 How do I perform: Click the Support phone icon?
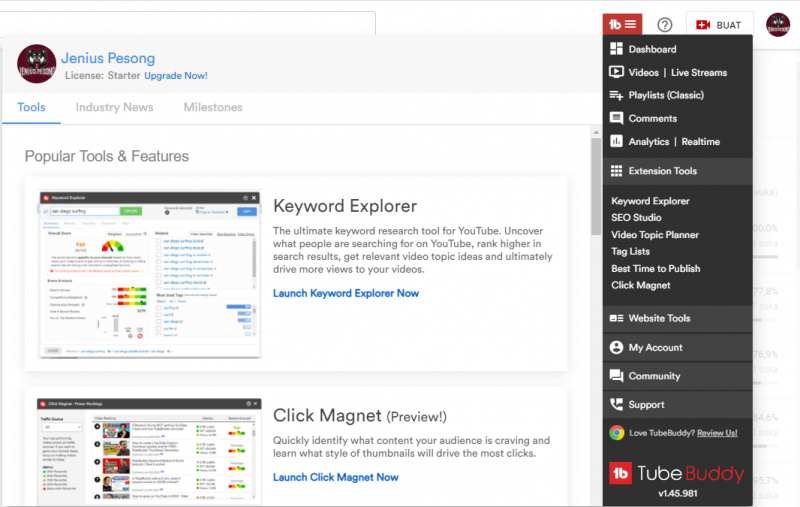pos(617,405)
